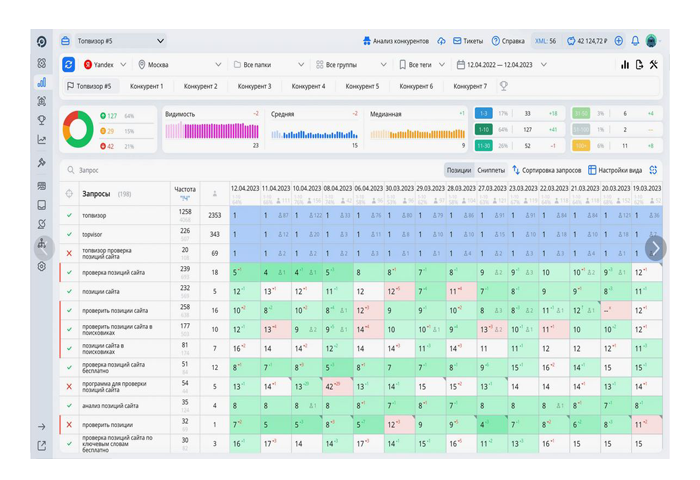Click the Сортировка запросов sort option
700x480 pixels.
[546, 170]
